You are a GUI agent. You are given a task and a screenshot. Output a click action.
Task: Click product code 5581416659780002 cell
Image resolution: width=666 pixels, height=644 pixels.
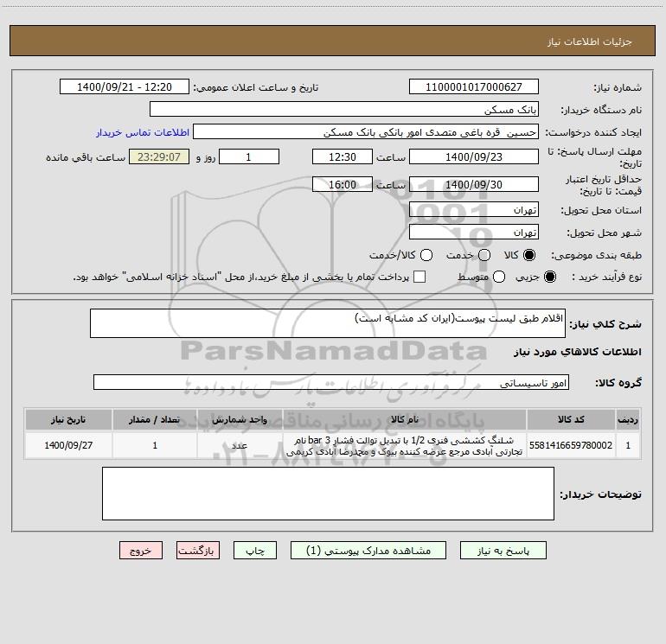tap(571, 445)
